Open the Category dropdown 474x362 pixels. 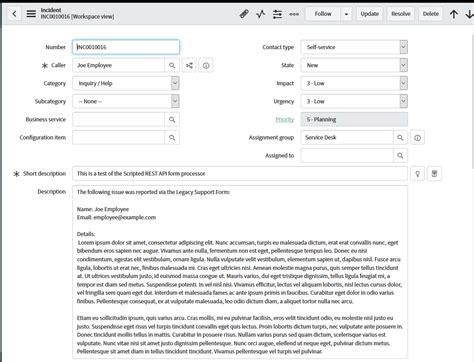[126, 83]
